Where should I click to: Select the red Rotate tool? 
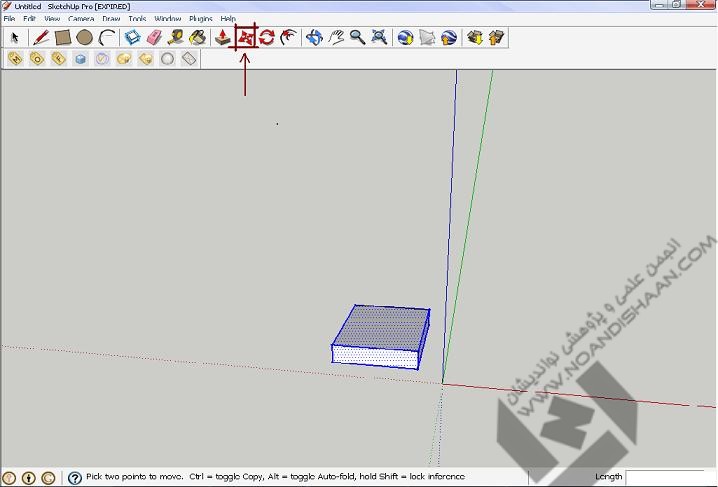(x=267, y=38)
